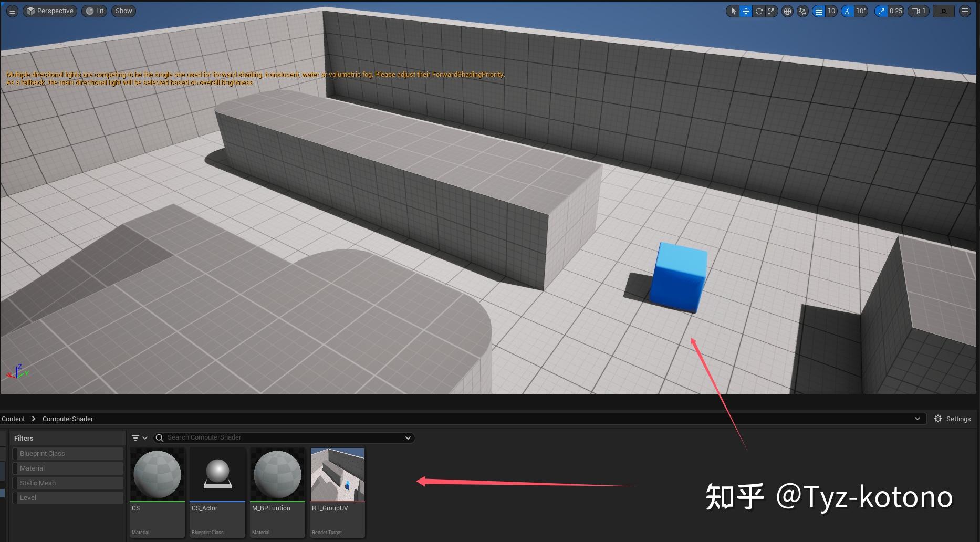Open the Content Browser Settings

tap(952, 419)
